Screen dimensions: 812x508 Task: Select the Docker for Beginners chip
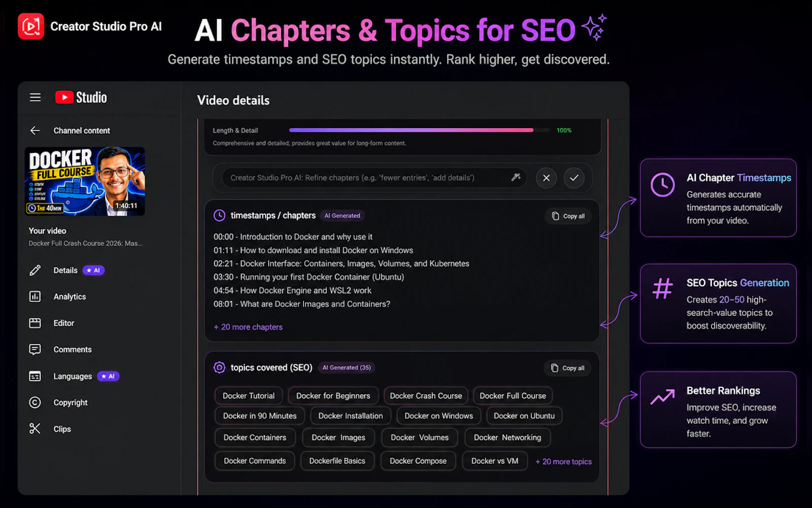click(333, 396)
